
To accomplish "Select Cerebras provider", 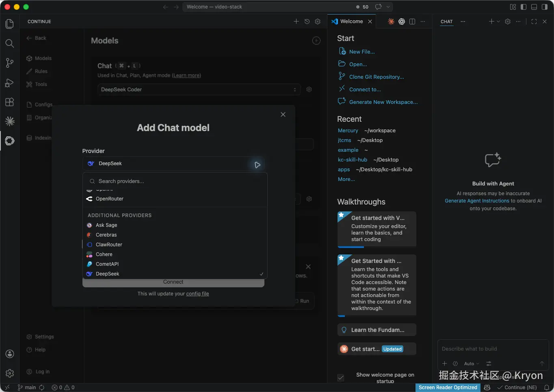I will coord(175,235).
